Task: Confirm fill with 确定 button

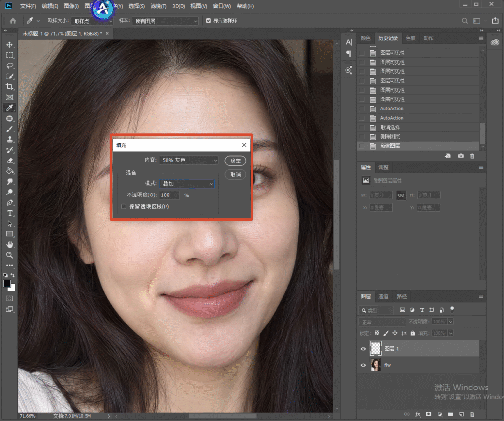Action: pyautogui.click(x=235, y=161)
